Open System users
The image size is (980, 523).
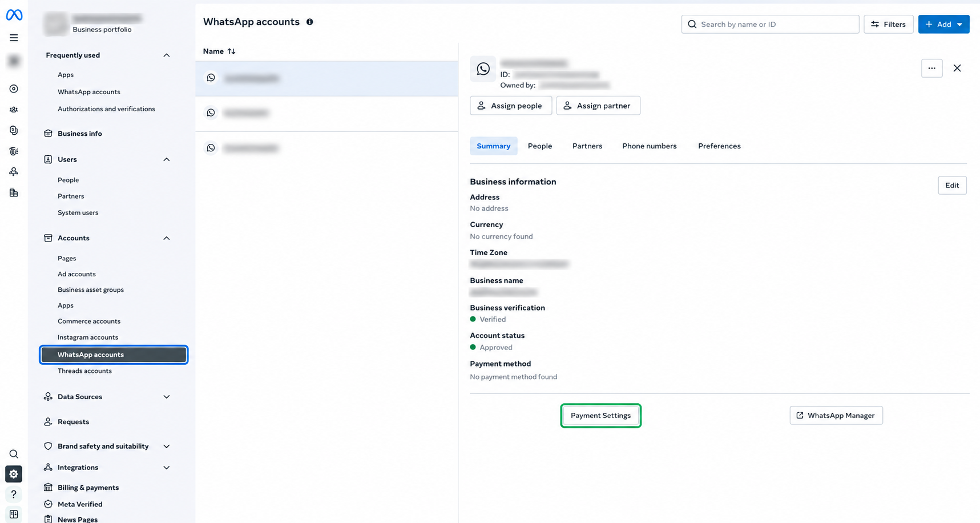tap(78, 212)
